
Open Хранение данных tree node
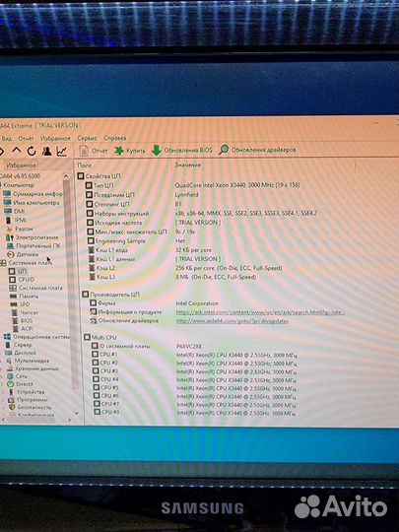(33, 368)
